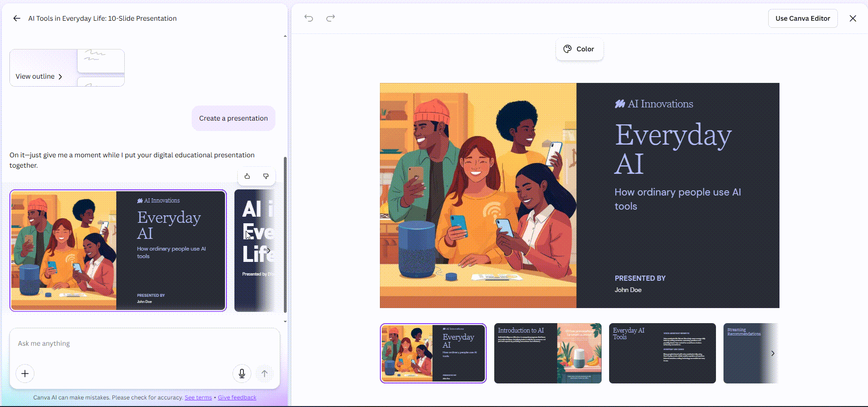Click the plus icon to add attachment
The height and width of the screenshot is (407, 868).
point(25,374)
